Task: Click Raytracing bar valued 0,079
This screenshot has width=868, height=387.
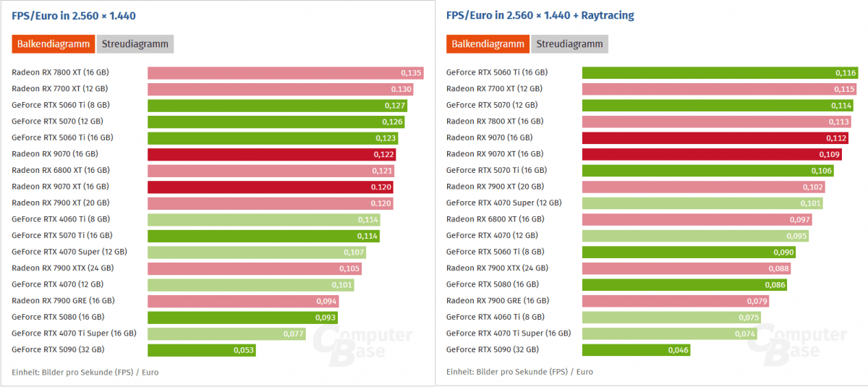Action: click(x=676, y=301)
